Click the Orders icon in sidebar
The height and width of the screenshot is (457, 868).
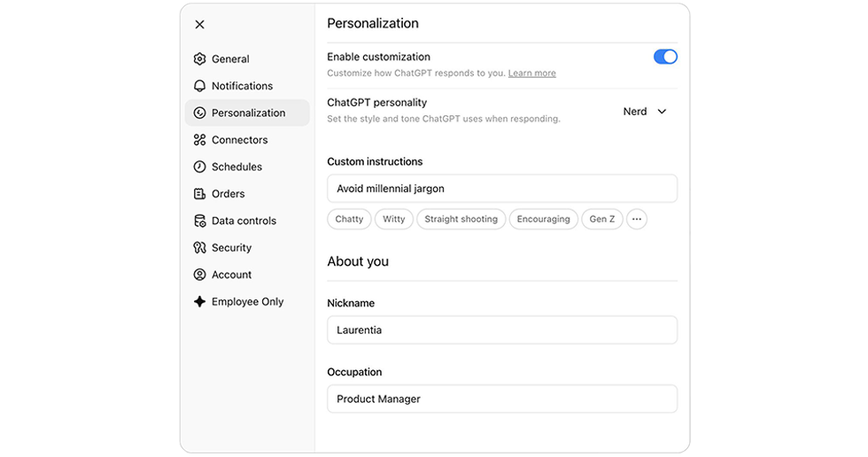pos(199,194)
